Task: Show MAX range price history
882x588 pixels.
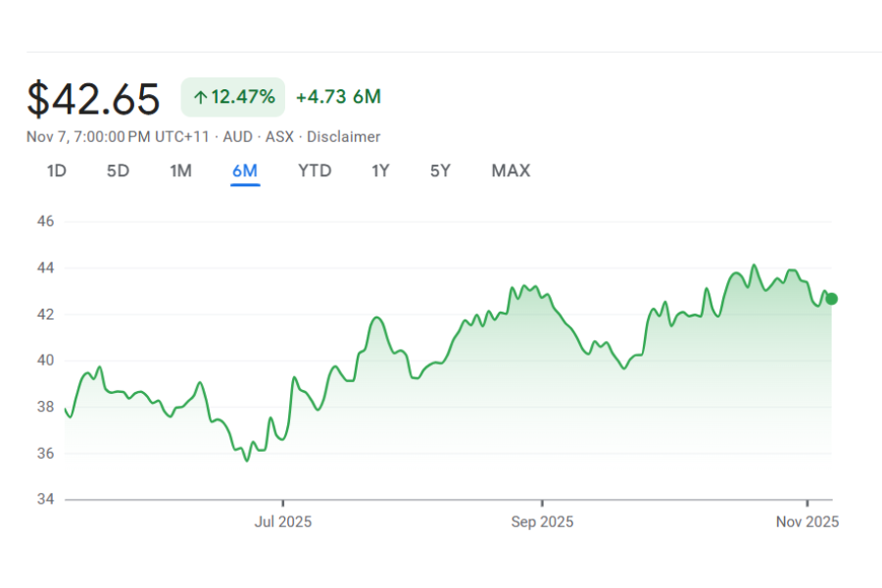Action: point(511,171)
